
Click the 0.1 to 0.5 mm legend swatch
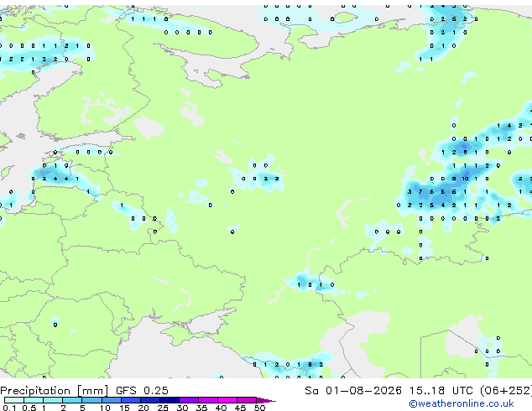click(x=14, y=400)
